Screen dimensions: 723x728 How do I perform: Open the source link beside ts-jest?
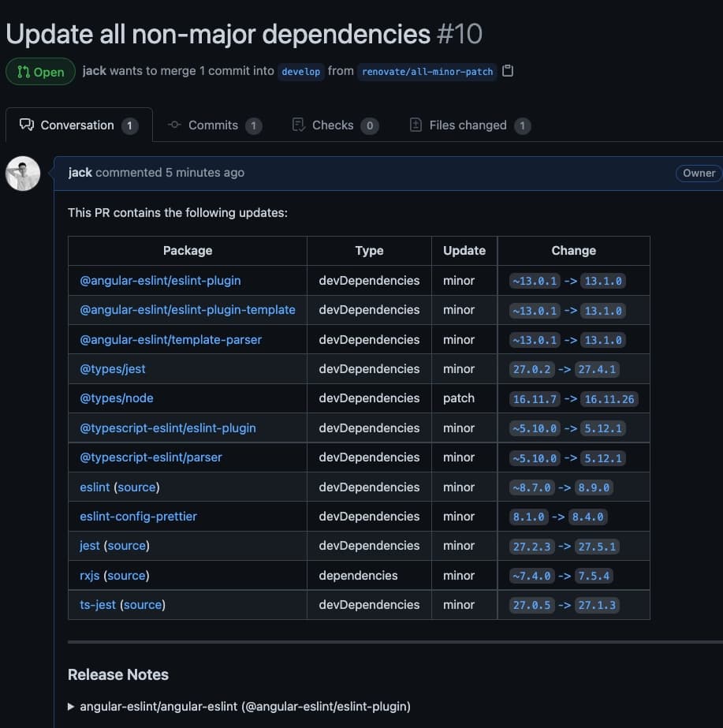click(x=143, y=604)
